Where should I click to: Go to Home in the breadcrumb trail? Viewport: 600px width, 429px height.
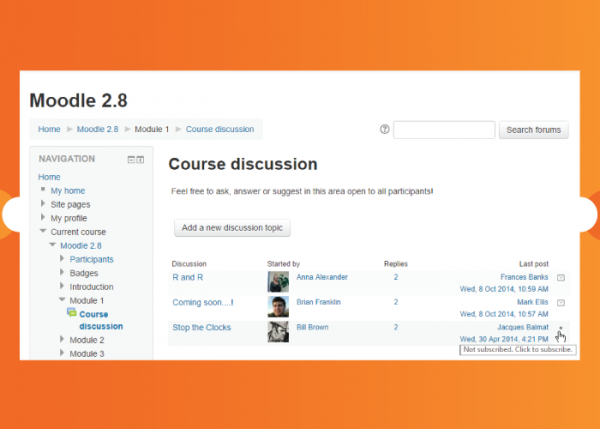coord(49,130)
